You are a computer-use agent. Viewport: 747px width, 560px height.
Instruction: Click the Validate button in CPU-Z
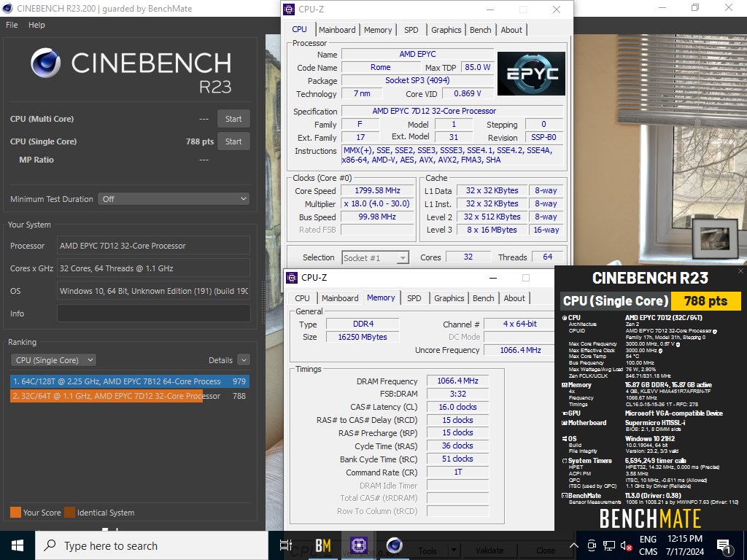point(489,551)
